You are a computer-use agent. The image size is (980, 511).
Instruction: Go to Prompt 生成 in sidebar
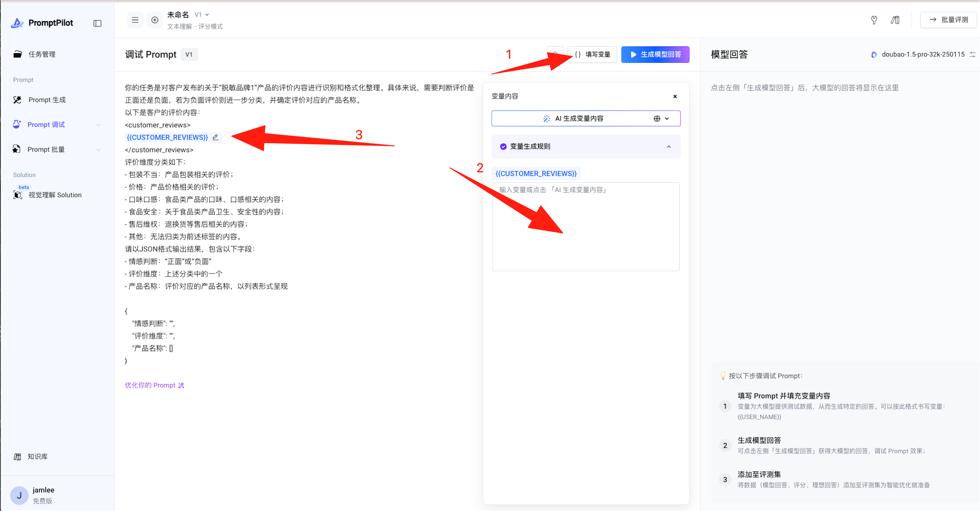(47, 100)
